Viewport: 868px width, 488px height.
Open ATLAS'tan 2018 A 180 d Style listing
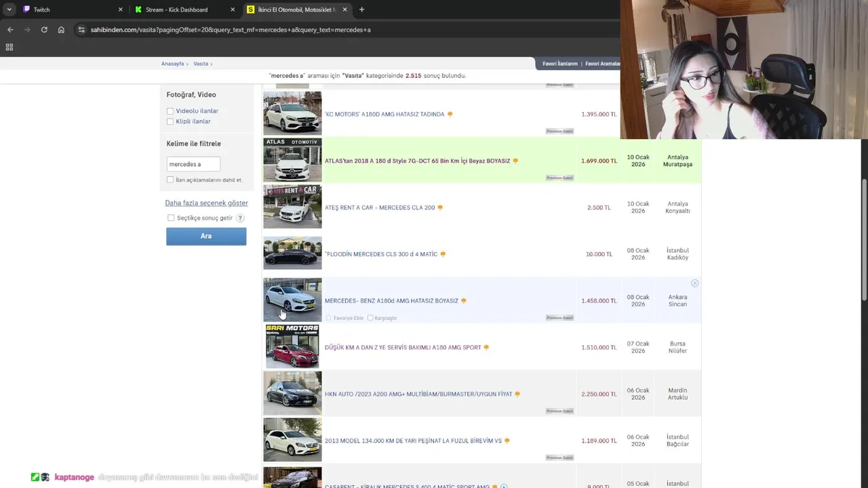(417, 161)
